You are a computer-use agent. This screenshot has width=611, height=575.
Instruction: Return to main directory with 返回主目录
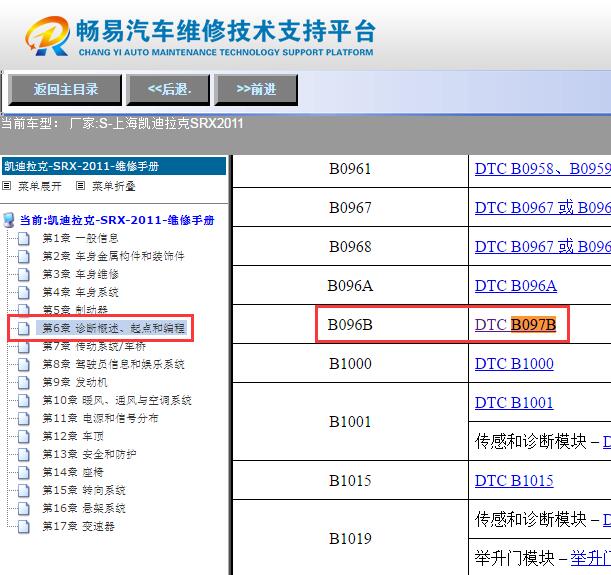(65, 90)
